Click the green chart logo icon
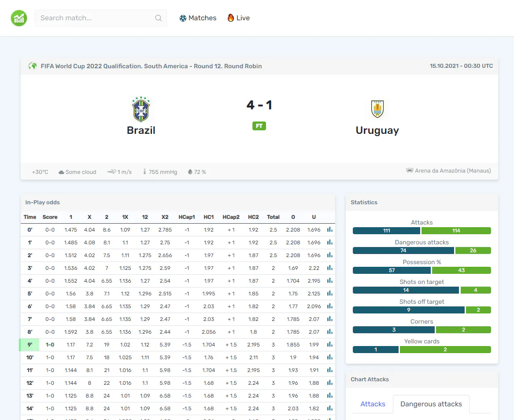The height and width of the screenshot is (420, 514). click(x=18, y=18)
